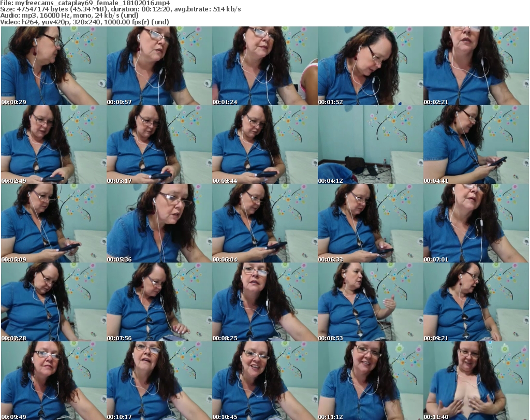
Task: Pick the thumbnail stamped 00:10:17
Action: point(159,381)
